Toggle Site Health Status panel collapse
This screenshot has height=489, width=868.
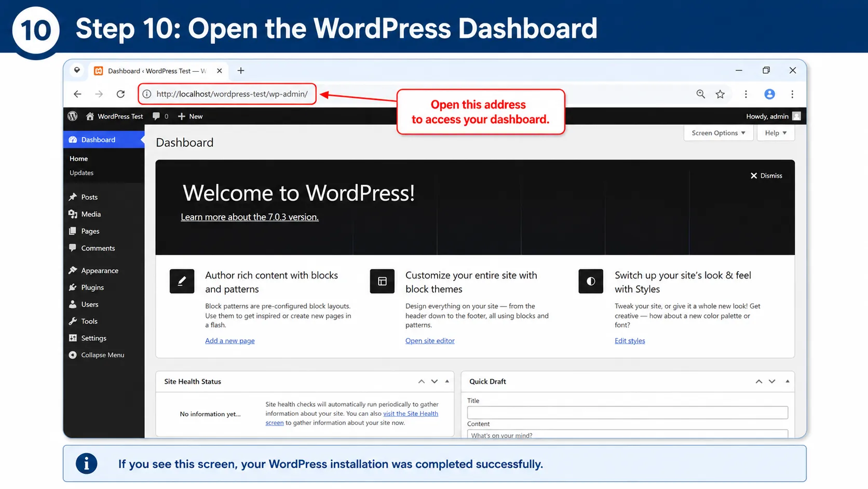447,381
